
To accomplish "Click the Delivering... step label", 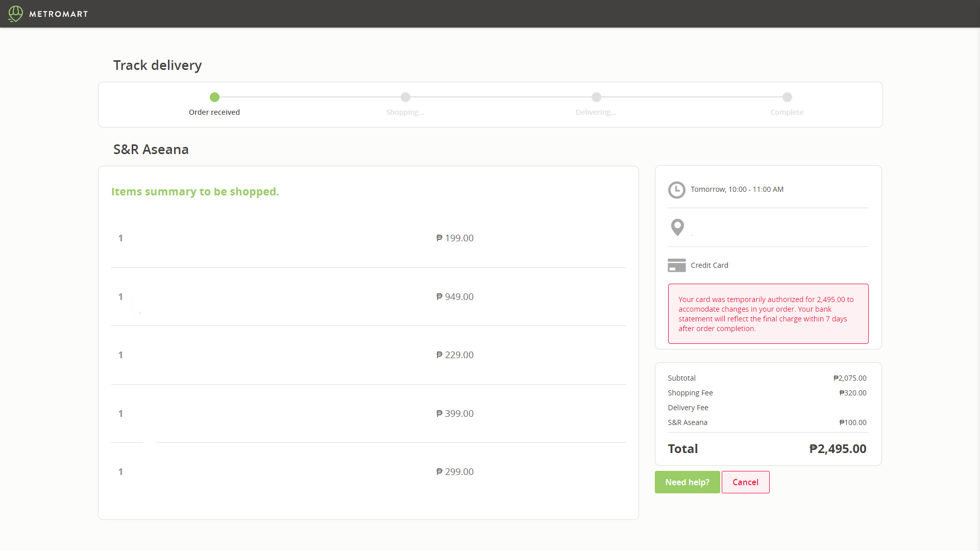I will pyautogui.click(x=596, y=112).
